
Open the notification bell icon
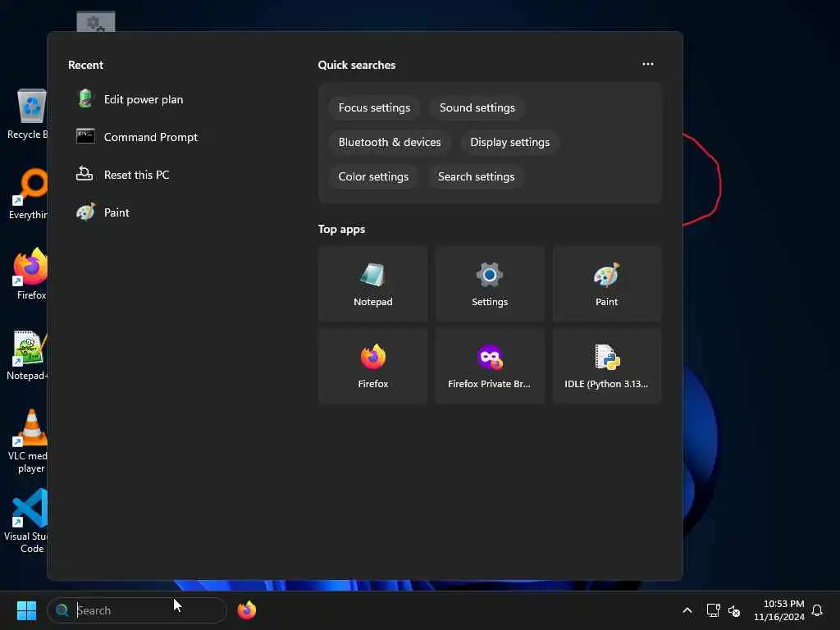(x=817, y=610)
